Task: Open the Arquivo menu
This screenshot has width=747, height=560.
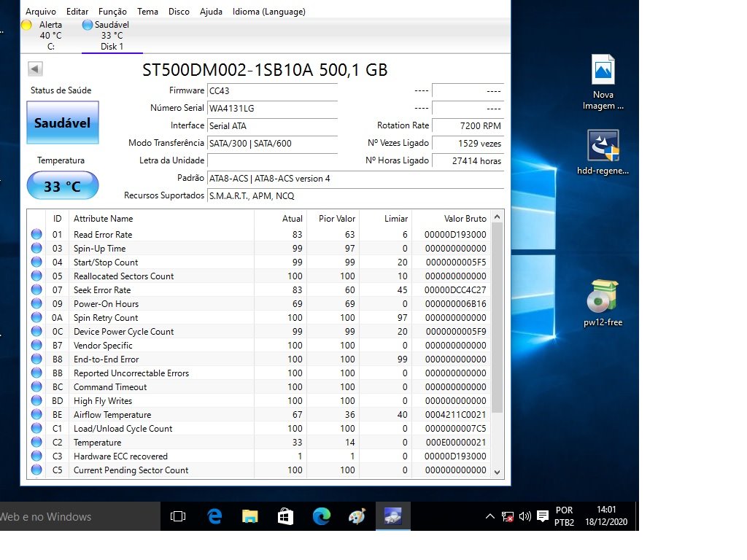Action: pyautogui.click(x=41, y=12)
